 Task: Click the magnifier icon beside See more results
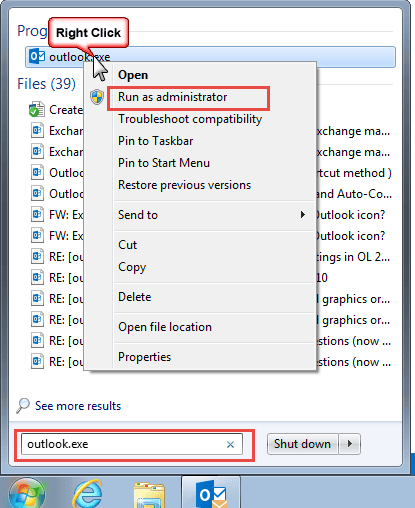(23, 406)
